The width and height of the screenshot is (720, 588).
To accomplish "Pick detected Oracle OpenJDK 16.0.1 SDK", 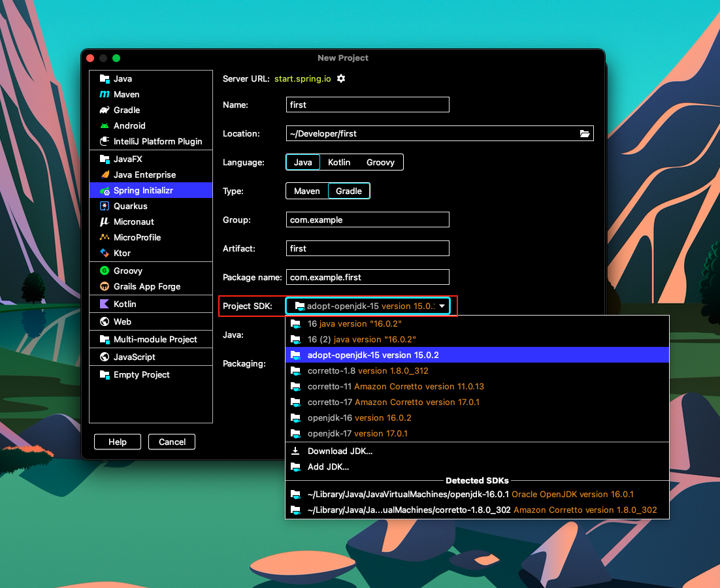I will click(477, 494).
